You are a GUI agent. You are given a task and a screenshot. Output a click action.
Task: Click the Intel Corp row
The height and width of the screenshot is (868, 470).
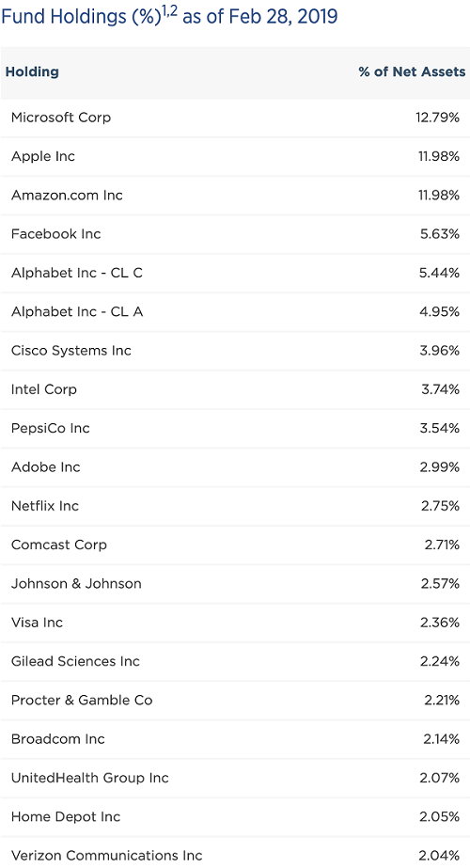pos(235,389)
